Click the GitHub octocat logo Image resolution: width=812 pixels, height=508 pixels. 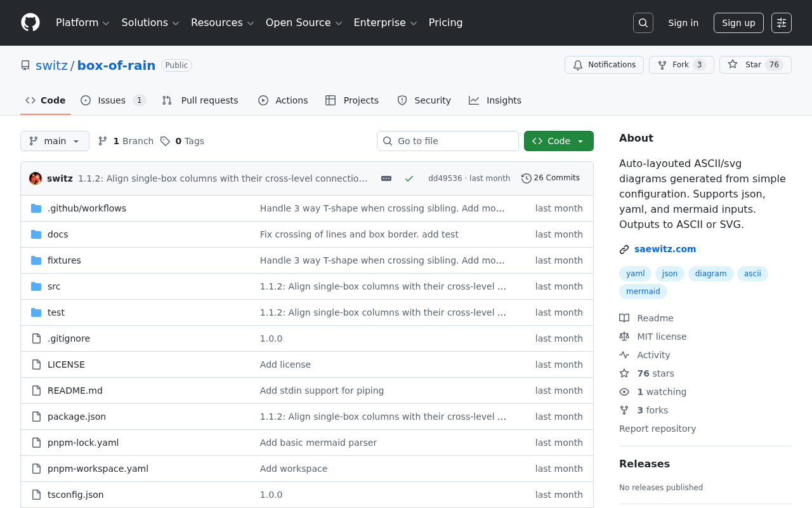(30, 22)
